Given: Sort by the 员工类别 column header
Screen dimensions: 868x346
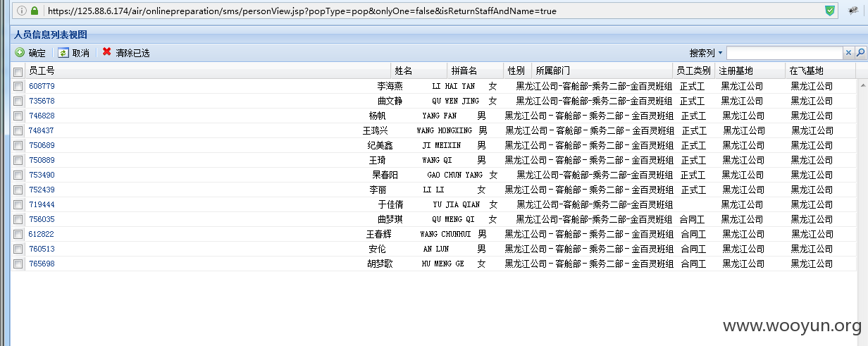Looking at the screenshot, I should (x=694, y=70).
